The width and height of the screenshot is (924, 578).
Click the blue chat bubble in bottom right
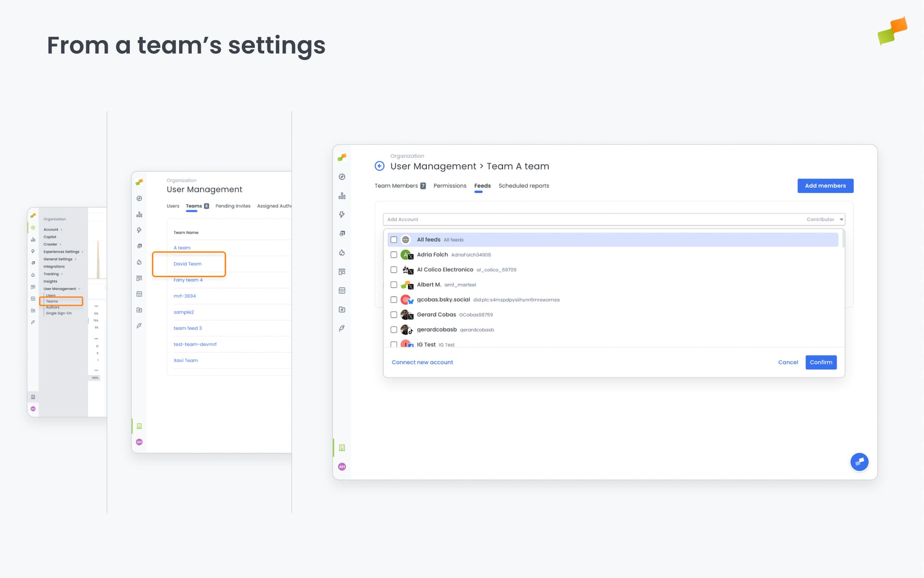point(860,461)
